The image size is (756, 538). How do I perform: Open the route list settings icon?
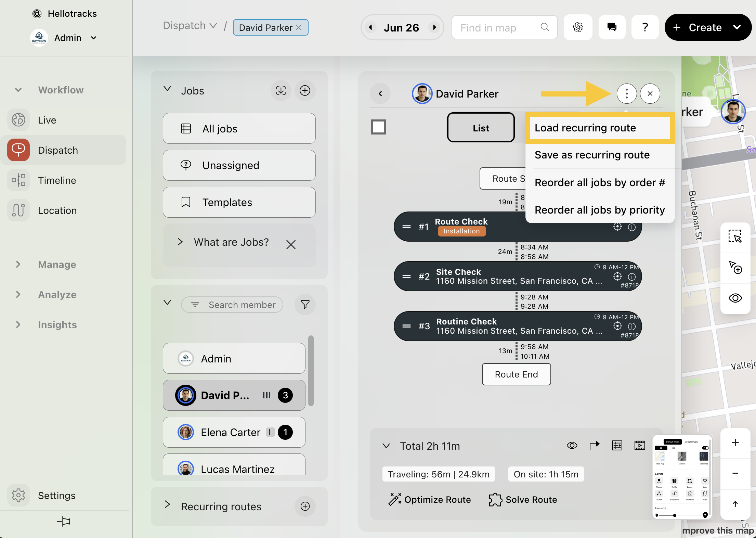coord(617,445)
